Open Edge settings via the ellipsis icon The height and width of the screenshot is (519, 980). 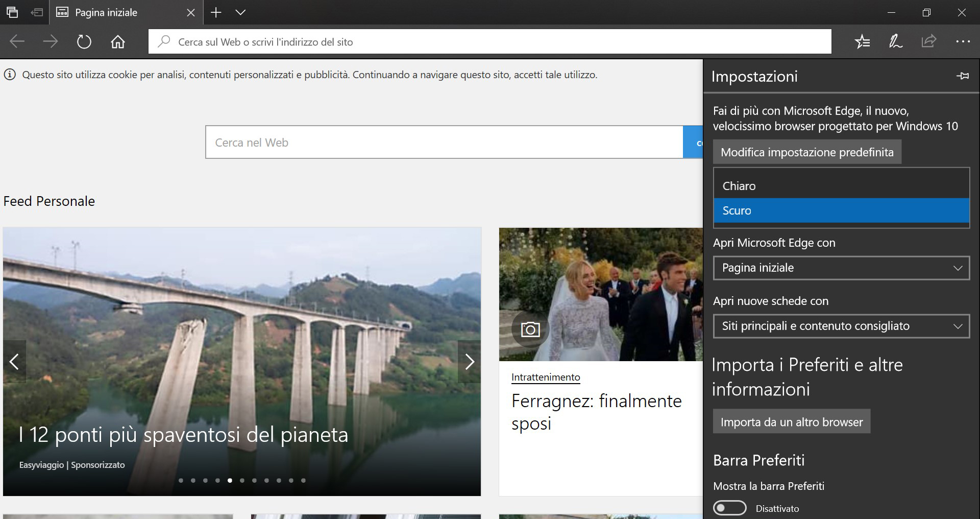[x=963, y=41]
